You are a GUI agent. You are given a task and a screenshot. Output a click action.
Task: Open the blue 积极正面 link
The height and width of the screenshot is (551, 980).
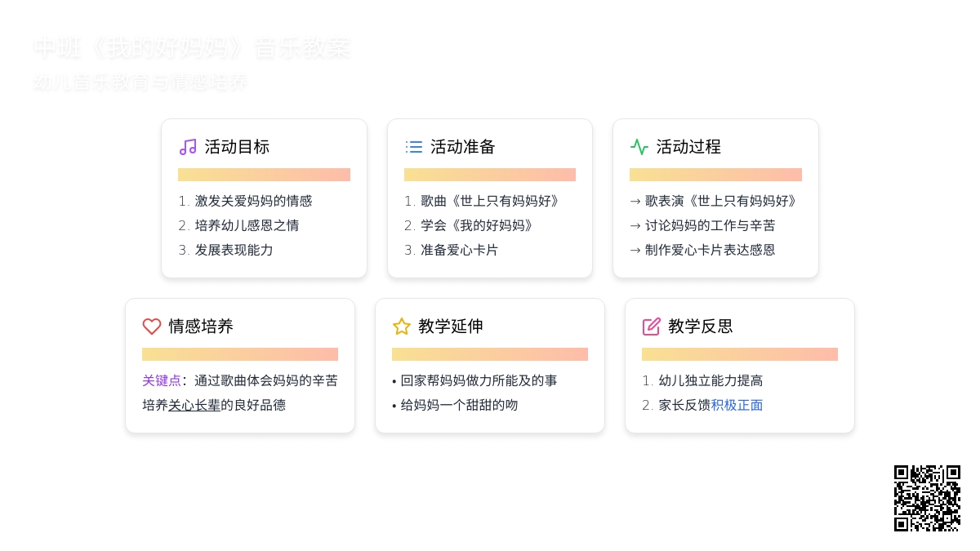click(737, 405)
